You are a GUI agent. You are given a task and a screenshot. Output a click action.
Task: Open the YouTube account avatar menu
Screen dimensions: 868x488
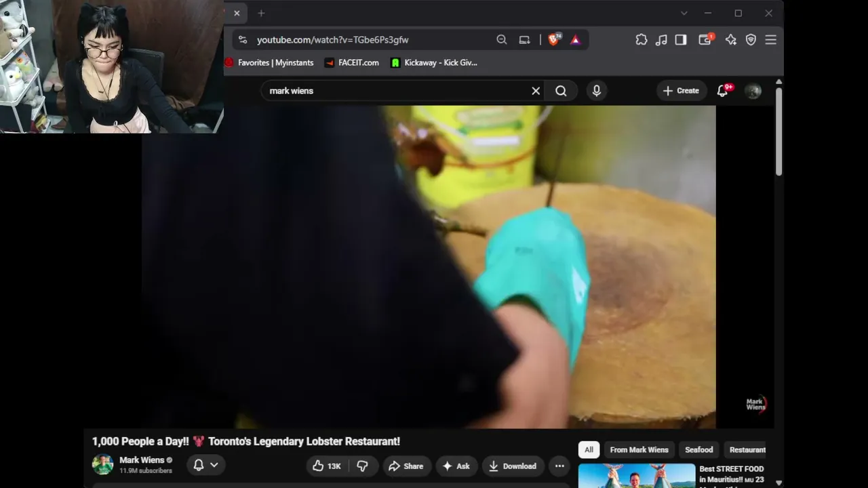click(753, 91)
